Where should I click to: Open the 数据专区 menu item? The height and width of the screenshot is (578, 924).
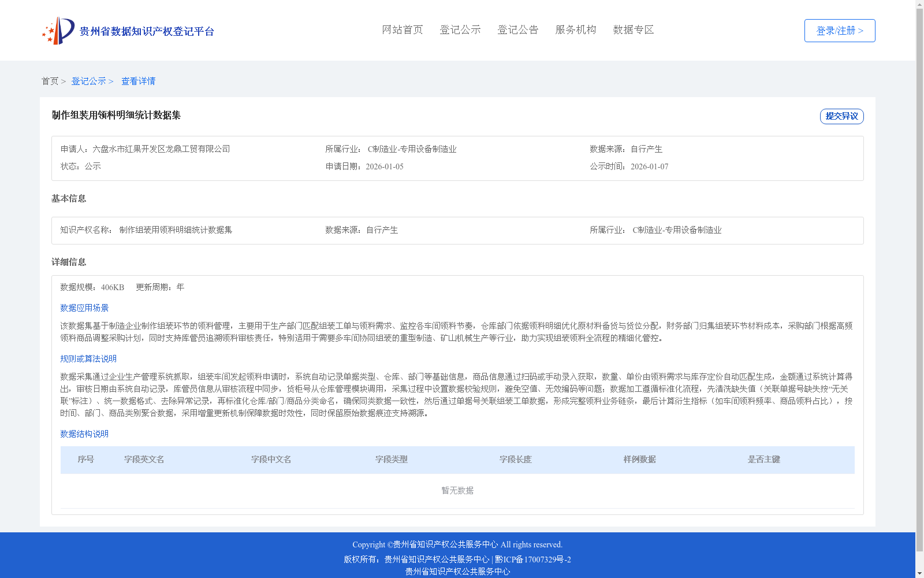(634, 29)
